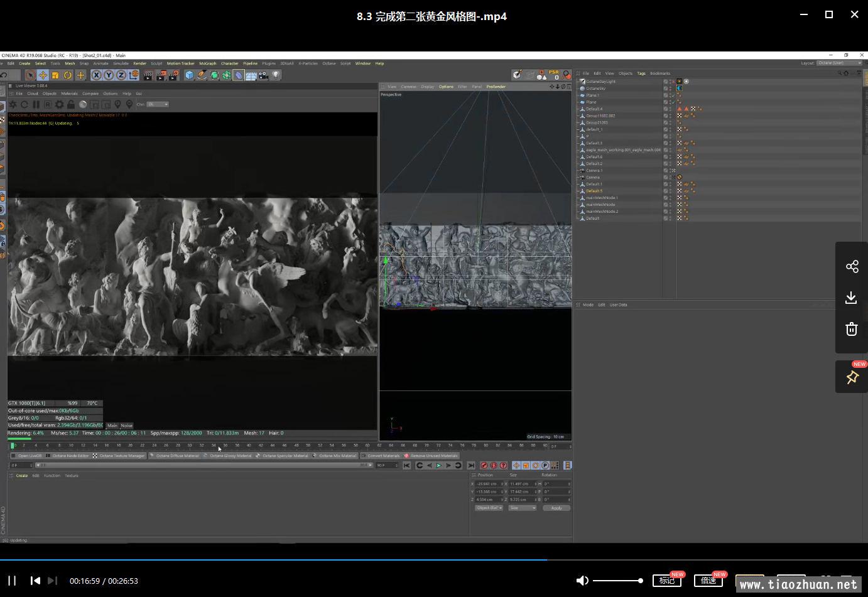Select the Scale tool in the top toolbar

point(55,75)
